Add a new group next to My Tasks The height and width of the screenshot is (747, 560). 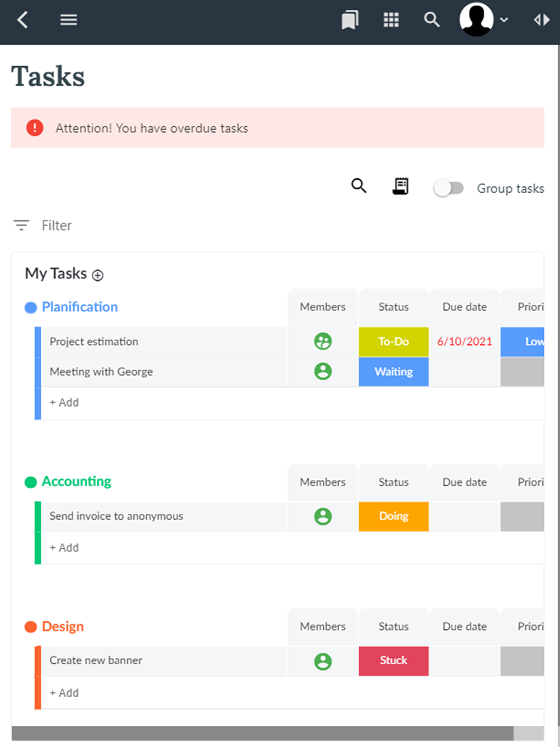pos(98,275)
